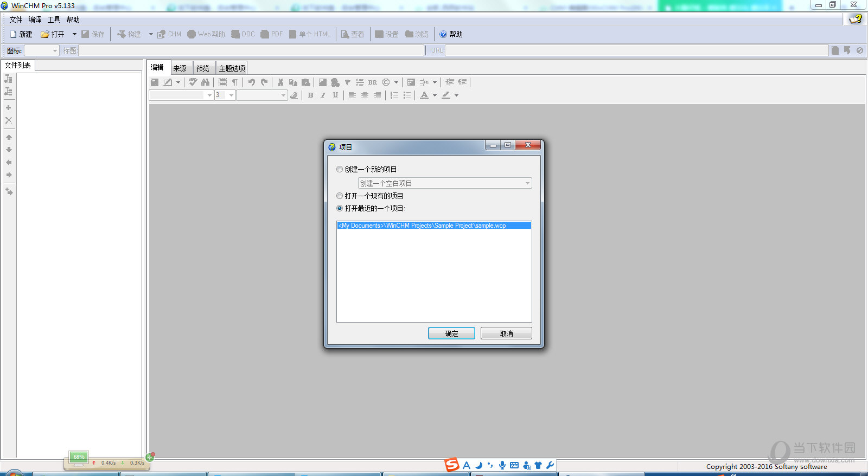Paste from clipboard in editor toolbar
This screenshot has height=476, width=868.
tap(306, 82)
